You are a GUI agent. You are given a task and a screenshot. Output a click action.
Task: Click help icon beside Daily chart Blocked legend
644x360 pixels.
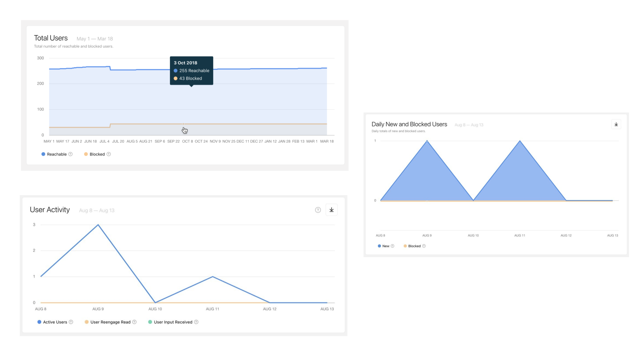pos(424,246)
